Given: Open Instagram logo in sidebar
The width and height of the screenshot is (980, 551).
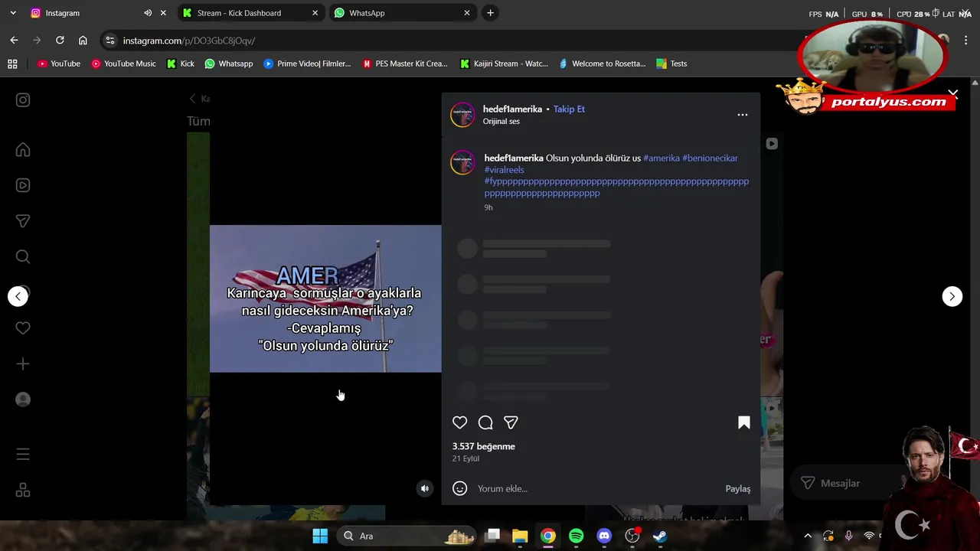Looking at the screenshot, I should point(23,99).
